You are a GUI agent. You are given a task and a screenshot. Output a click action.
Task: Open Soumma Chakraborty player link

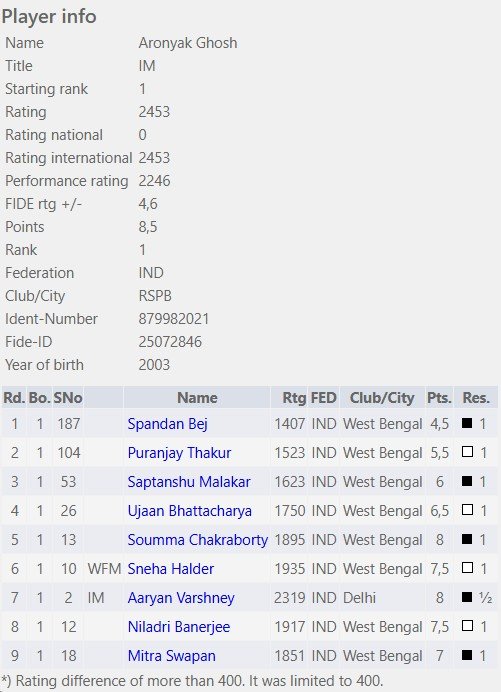[x=198, y=540]
